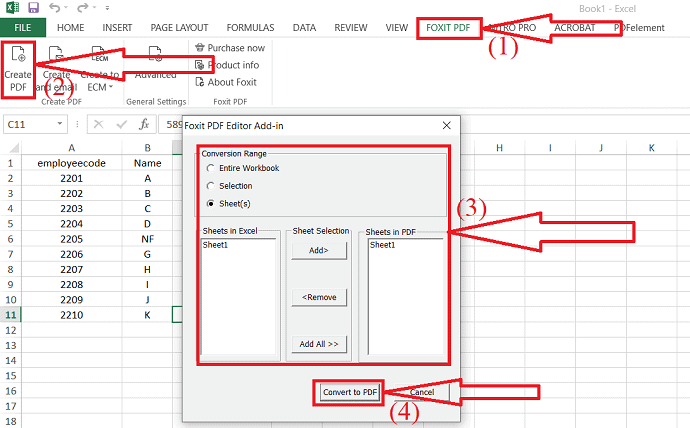Click Purchase now cart icon
690x428 pixels.
[x=199, y=48]
